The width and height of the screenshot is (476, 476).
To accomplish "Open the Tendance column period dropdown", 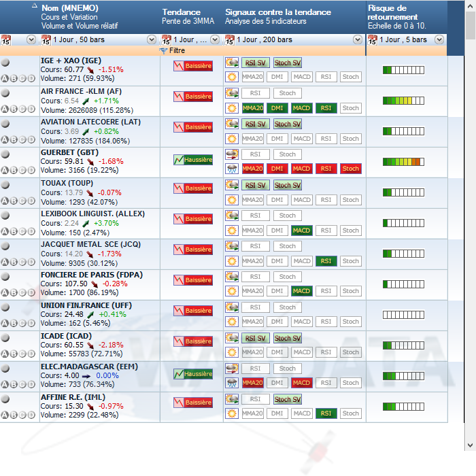I will coord(215,39).
